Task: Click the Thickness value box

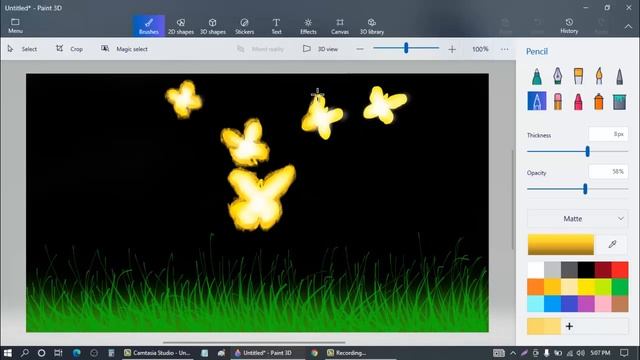Action: pyautogui.click(x=608, y=134)
